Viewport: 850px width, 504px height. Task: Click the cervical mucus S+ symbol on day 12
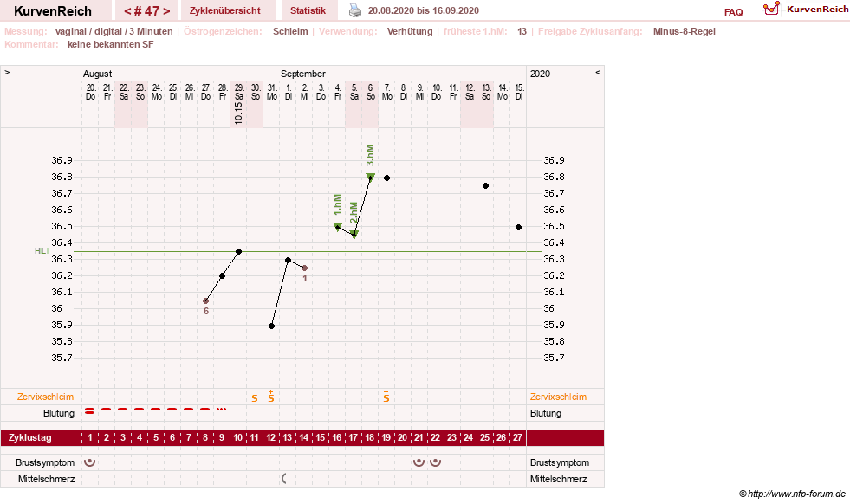pyautogui.click(x=271, y=397)
